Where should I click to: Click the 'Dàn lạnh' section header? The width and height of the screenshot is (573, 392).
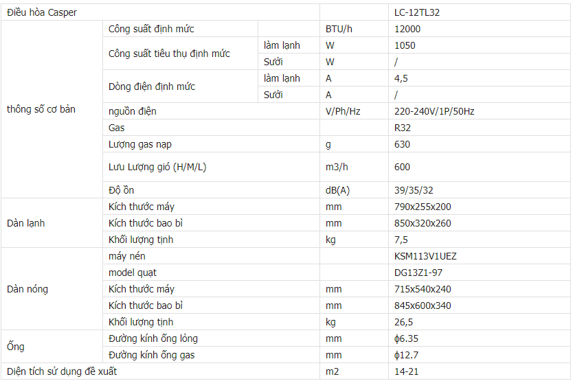(26, 223)
